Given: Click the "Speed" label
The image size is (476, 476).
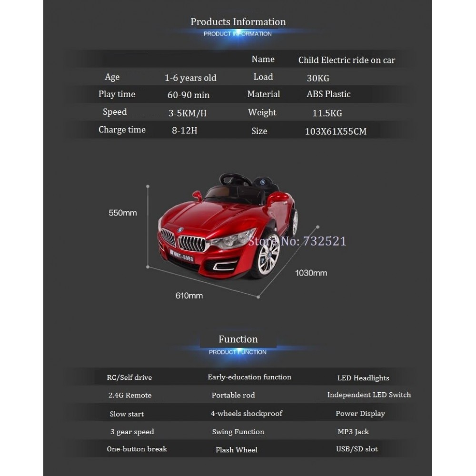Looking at the screenshot, I should pos(115,112).
